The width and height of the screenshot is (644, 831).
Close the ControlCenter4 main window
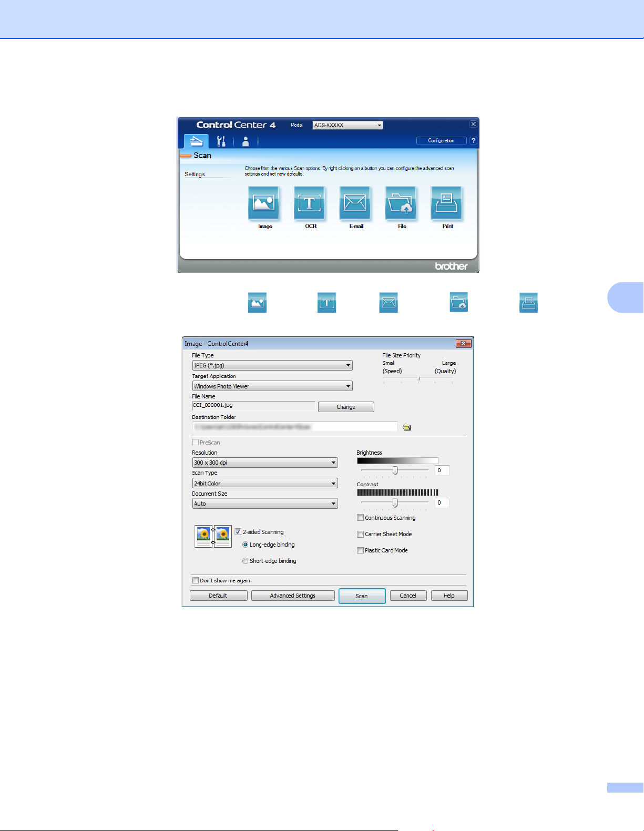tap(474, 124)
